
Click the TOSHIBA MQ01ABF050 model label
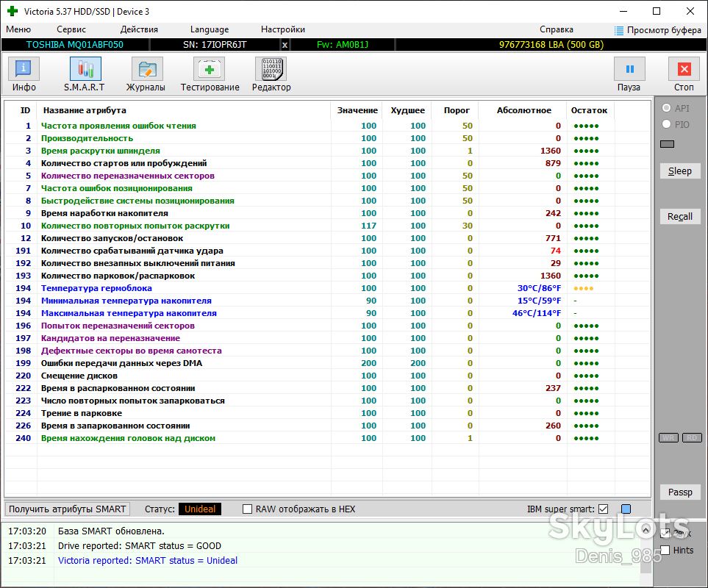pyautogui.click(x=75, y=45)
